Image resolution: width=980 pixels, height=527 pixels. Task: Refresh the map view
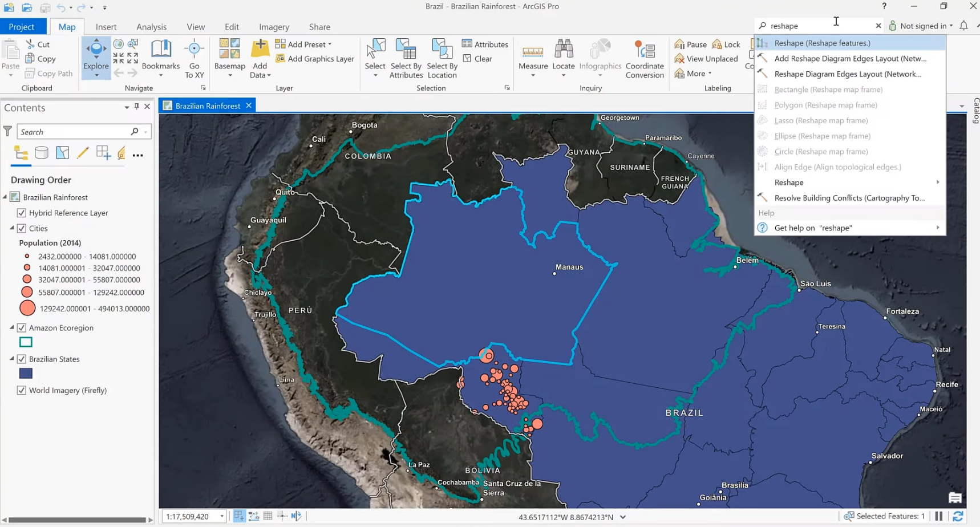[x=958, y=517]
